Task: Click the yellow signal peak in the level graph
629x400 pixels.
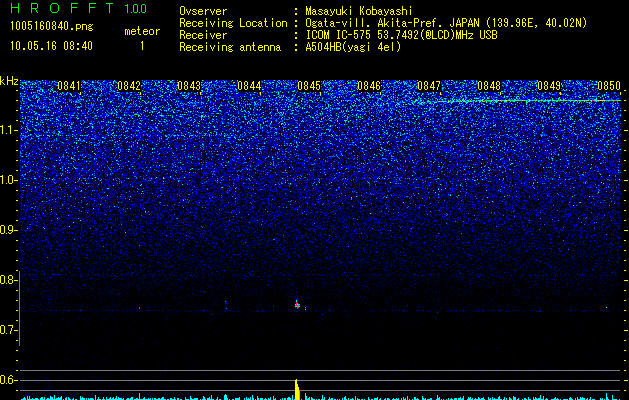Action: point(297,390)
